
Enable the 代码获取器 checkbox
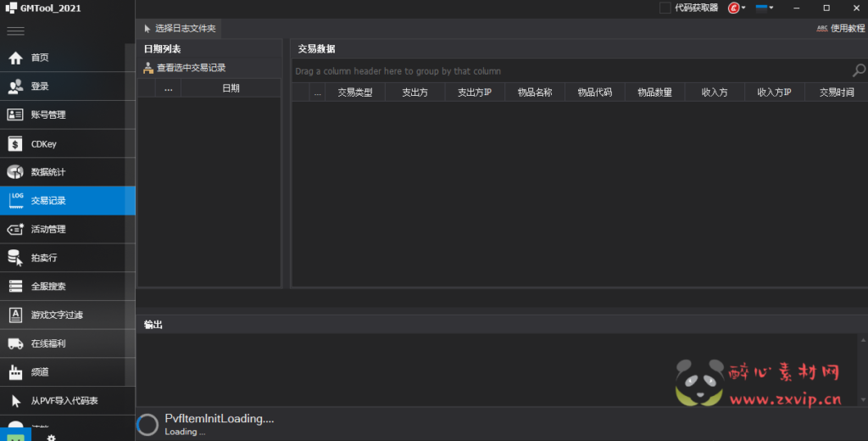(x=665, y=8)
